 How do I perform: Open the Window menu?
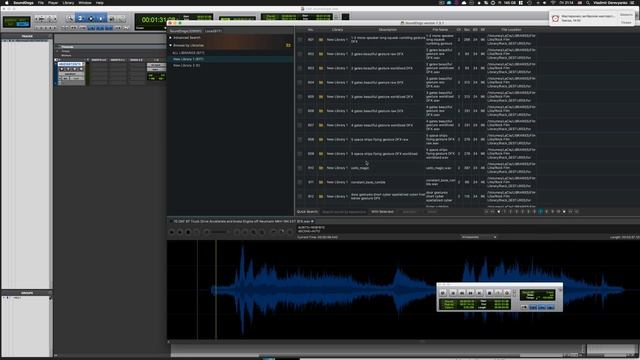click(x=85, y=2)
